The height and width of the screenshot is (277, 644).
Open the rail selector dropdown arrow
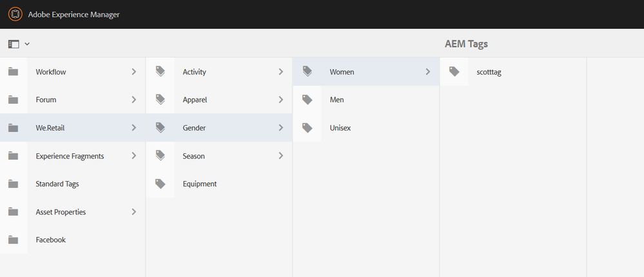click(x=27, y=44)
